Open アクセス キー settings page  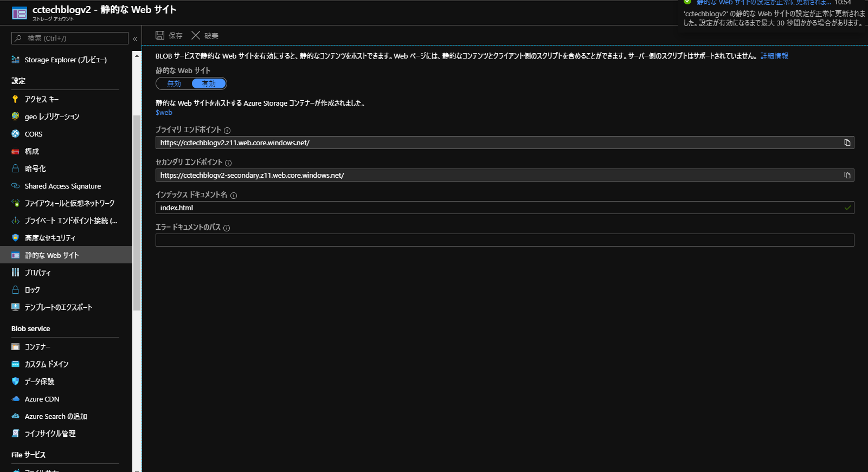pyautogui.click(x=41, y=99)
